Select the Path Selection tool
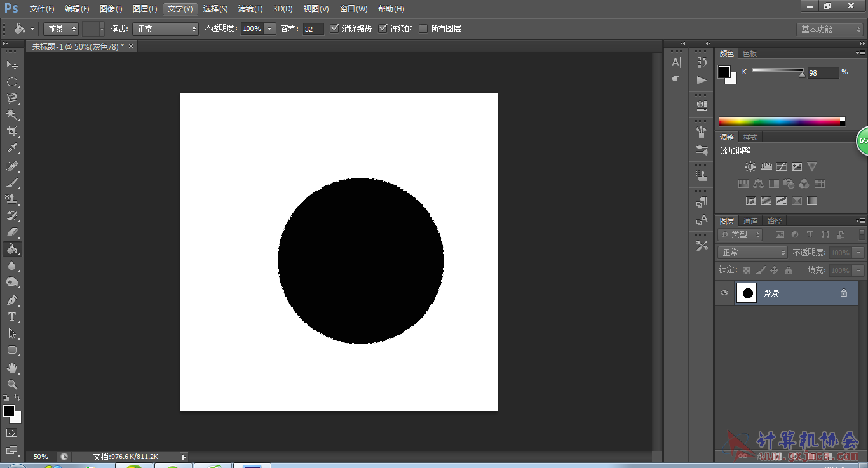Image resolution: width=868 pixels, height=468 pixels. (12, 333)
